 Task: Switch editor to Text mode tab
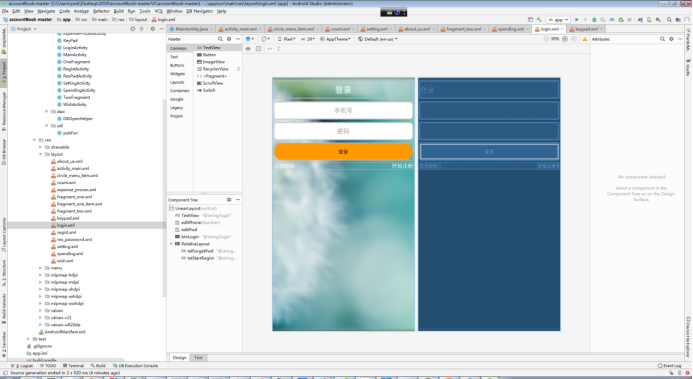tap(198, 357)
